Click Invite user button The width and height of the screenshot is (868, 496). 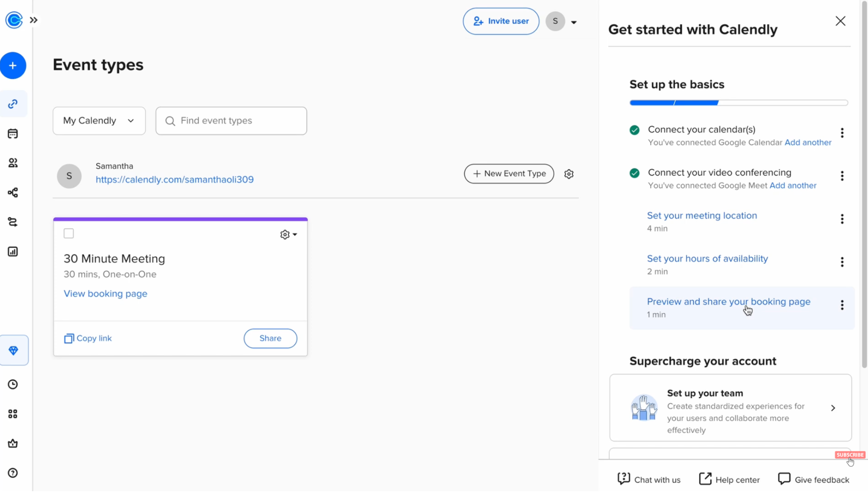coord(501,21)
